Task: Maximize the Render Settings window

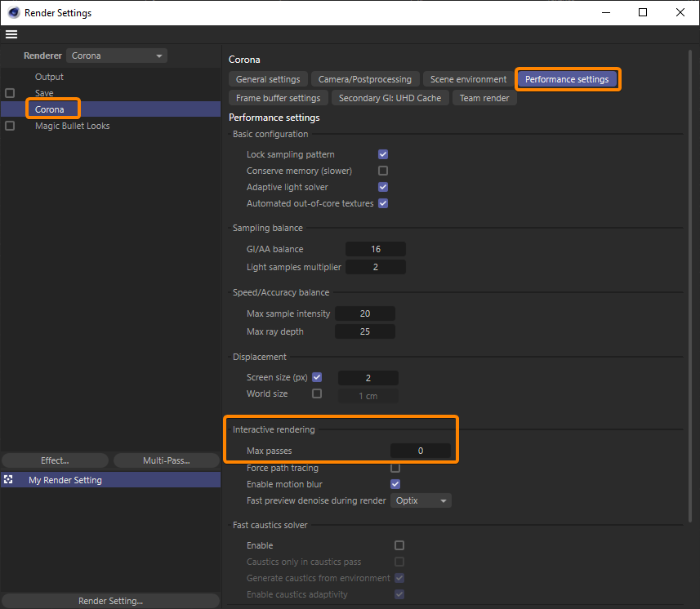Action: pyautogui.click(x=643, y=13)
